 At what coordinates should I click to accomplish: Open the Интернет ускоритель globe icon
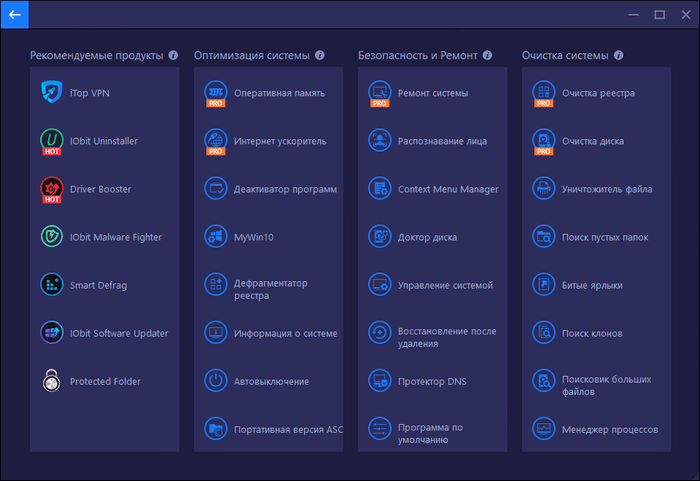tap(216, 142)
